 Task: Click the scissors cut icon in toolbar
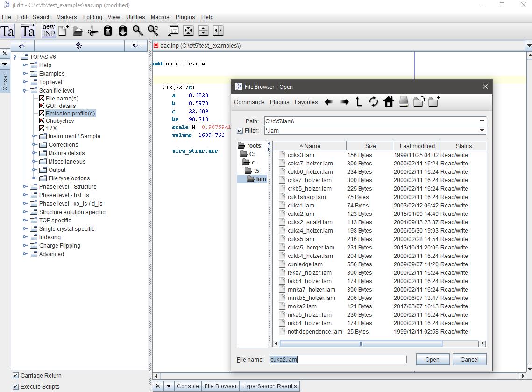[93, 31]
